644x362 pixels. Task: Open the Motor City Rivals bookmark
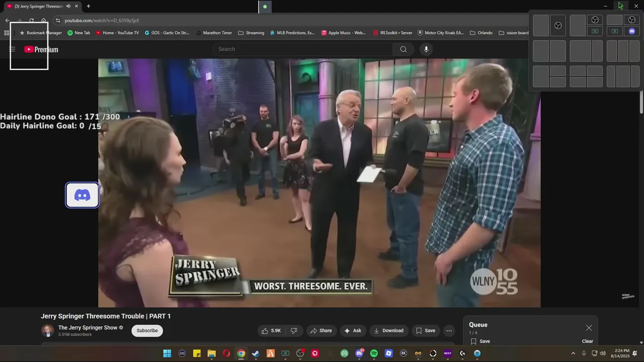coord(441,33)
